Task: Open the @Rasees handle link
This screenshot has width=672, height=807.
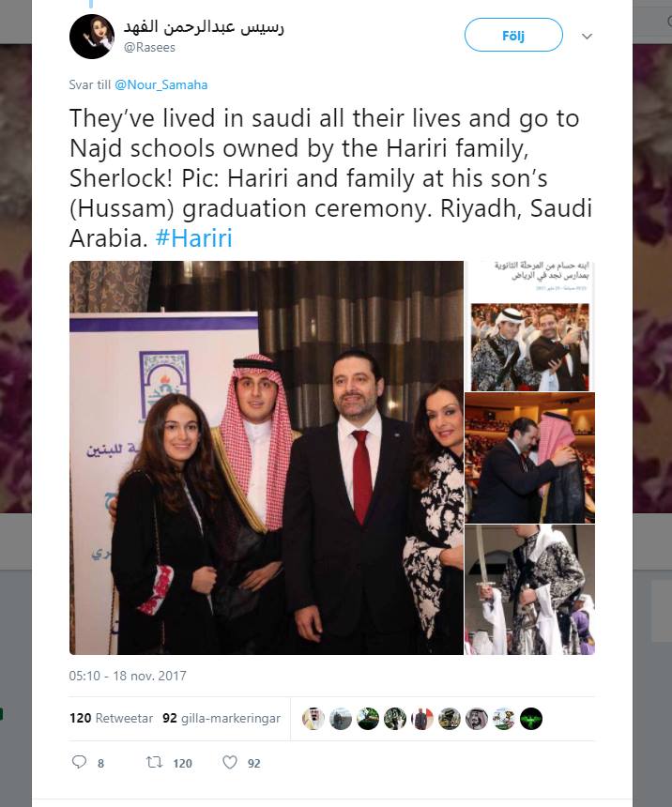Action: (x=149, y=47)
